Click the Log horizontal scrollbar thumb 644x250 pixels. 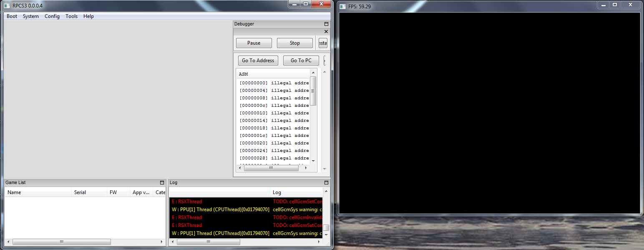(208, 242)
